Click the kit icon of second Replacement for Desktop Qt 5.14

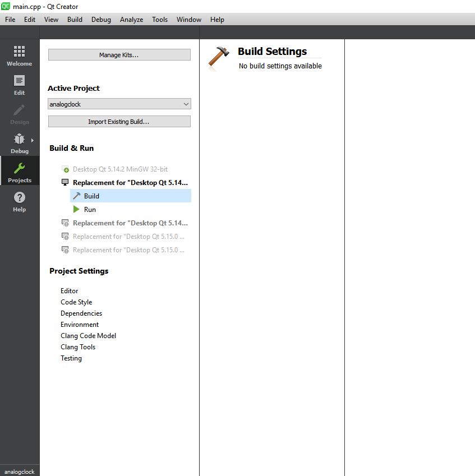coord(65,223)
